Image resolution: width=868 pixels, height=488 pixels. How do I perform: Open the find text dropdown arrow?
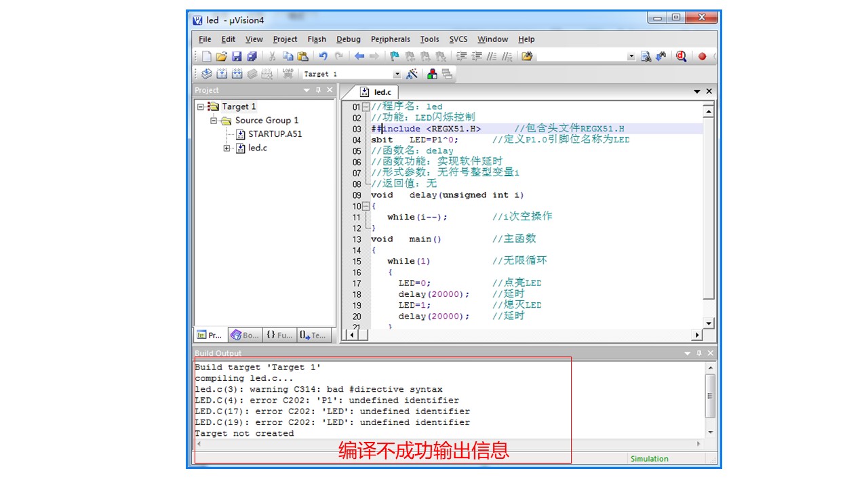point(631,57)
